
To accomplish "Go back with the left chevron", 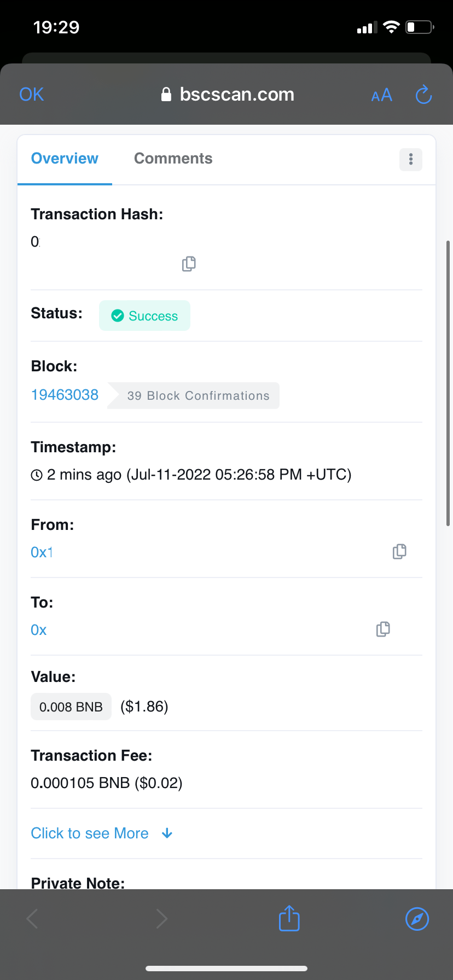I will 33,919.
